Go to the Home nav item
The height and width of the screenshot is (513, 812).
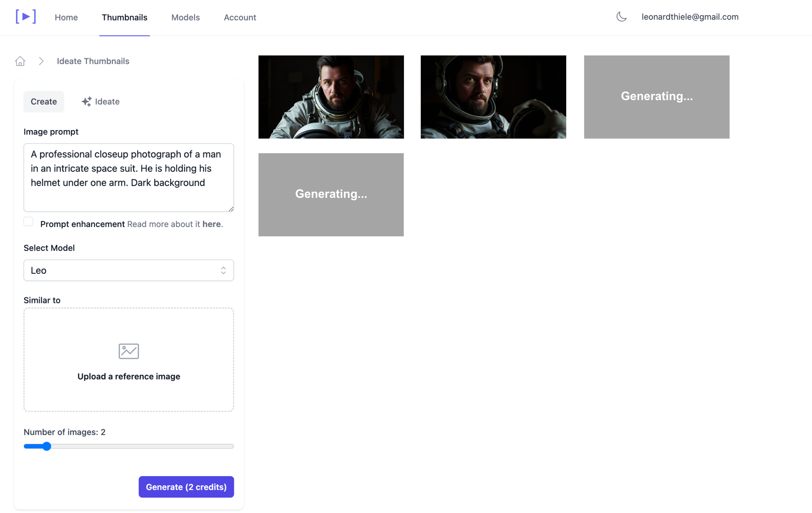click(66, 17)
